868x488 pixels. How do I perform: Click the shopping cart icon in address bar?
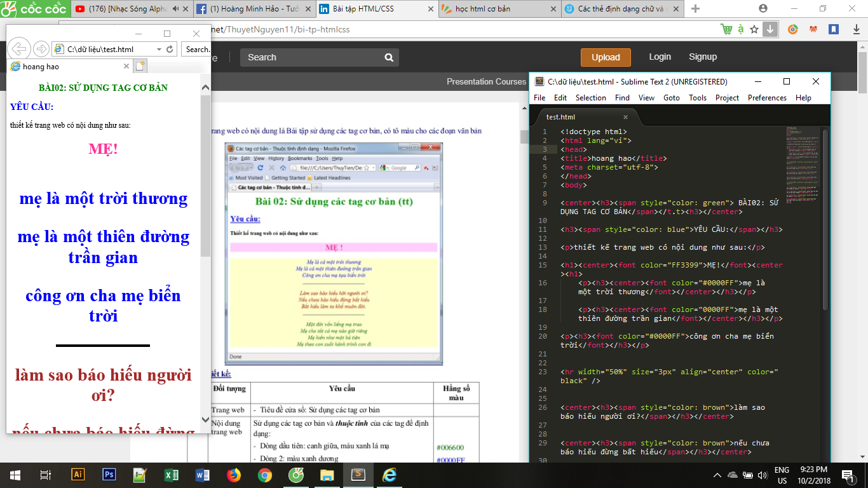[726, 29]
